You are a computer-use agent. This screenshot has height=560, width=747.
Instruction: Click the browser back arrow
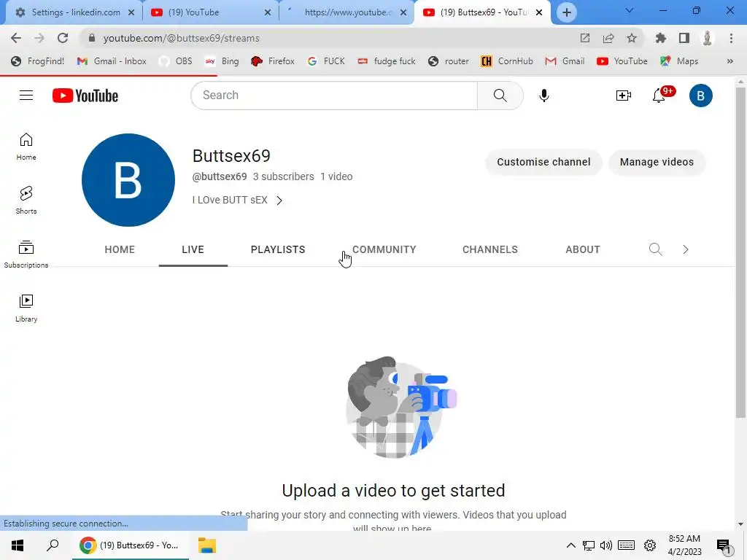pyautogui.click(x=16, y=38)
